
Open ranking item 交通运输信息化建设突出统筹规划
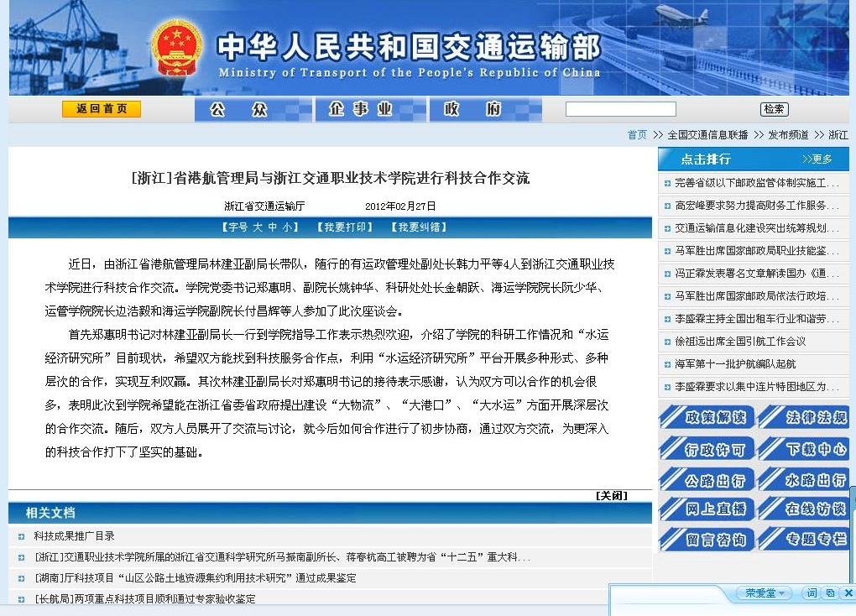pyautogui.click(x=757, y=227)
